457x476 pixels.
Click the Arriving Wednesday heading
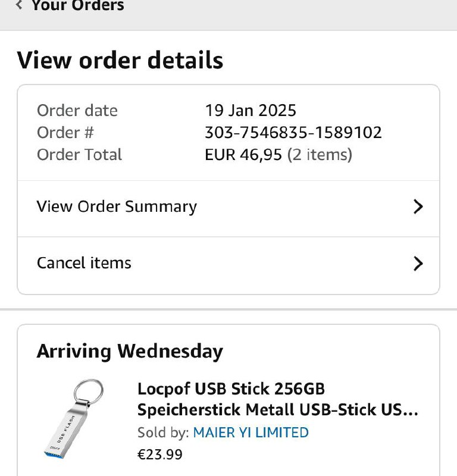[130, 351]
